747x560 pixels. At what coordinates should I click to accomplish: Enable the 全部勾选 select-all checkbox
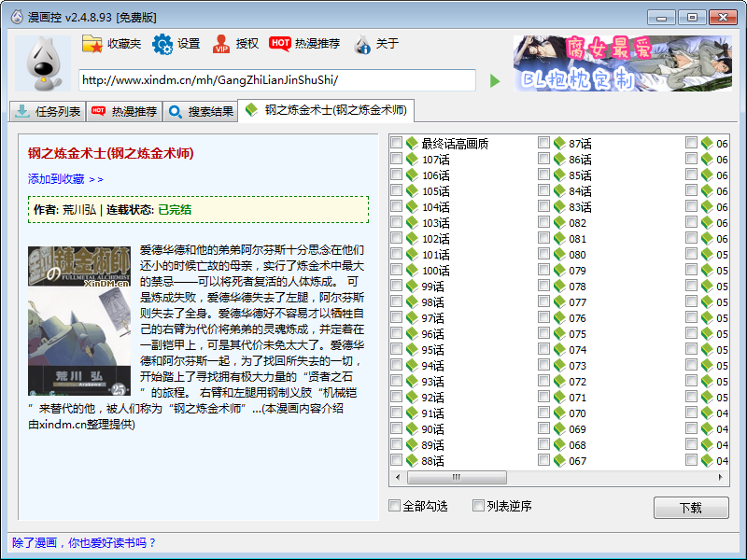395,506
